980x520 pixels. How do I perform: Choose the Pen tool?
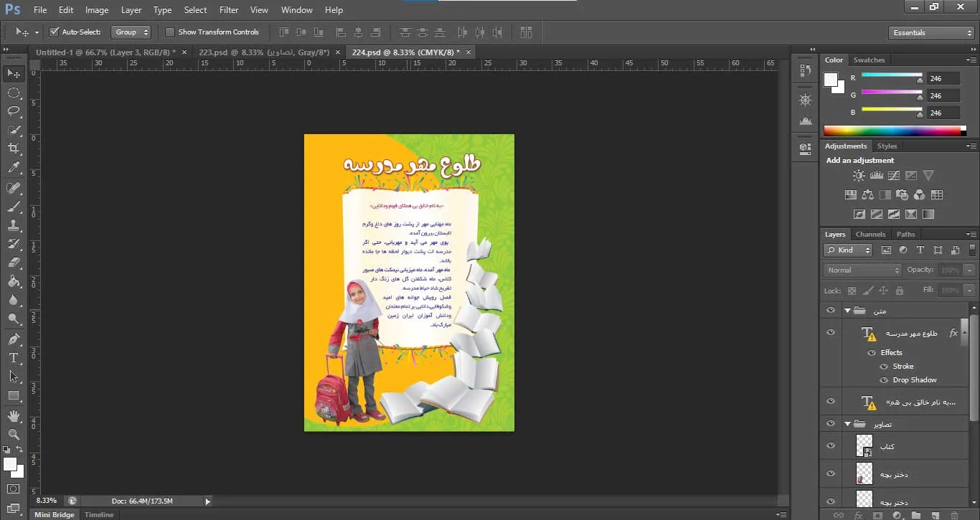coord(14,339)
